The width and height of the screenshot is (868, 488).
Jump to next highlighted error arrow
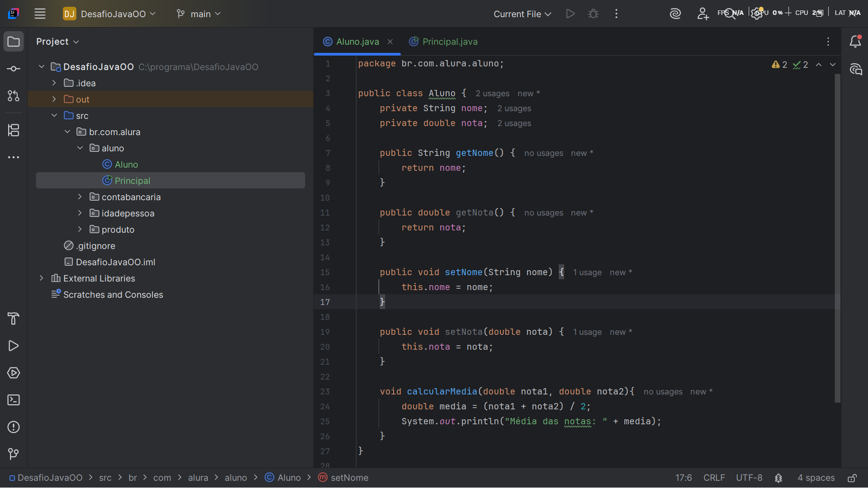833,65
